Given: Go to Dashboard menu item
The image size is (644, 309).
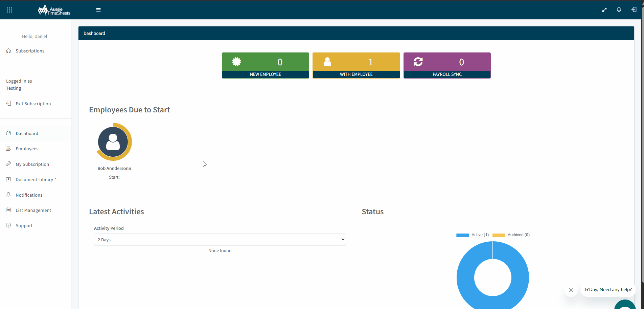Looking at the screenshot, I should pyautogui.click(x=27, y=133).
